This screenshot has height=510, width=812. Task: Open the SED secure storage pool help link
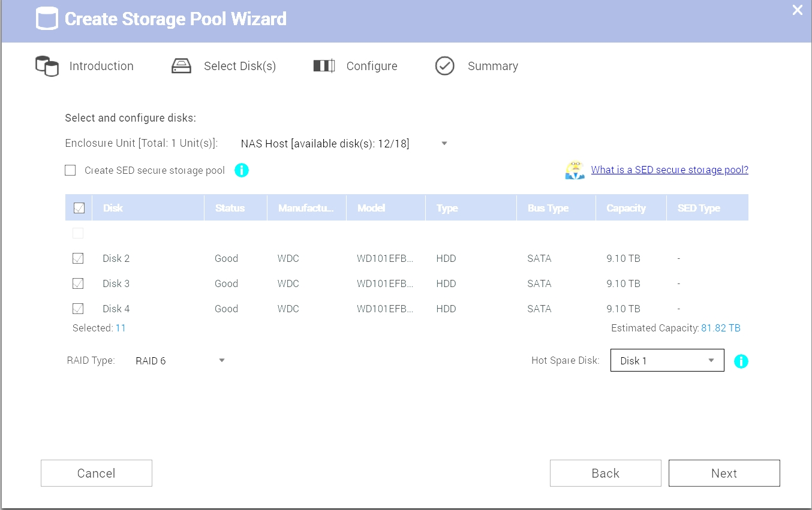click(x=669, y=170)
